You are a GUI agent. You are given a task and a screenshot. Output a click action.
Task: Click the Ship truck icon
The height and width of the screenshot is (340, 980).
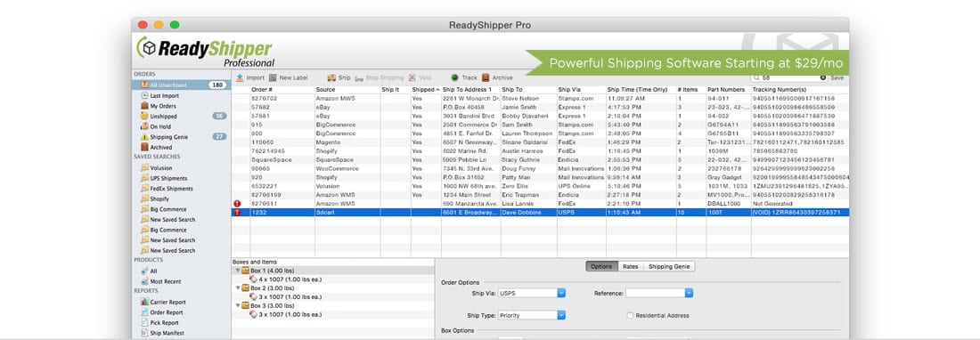pyautogui.click(x=331, y=78)
